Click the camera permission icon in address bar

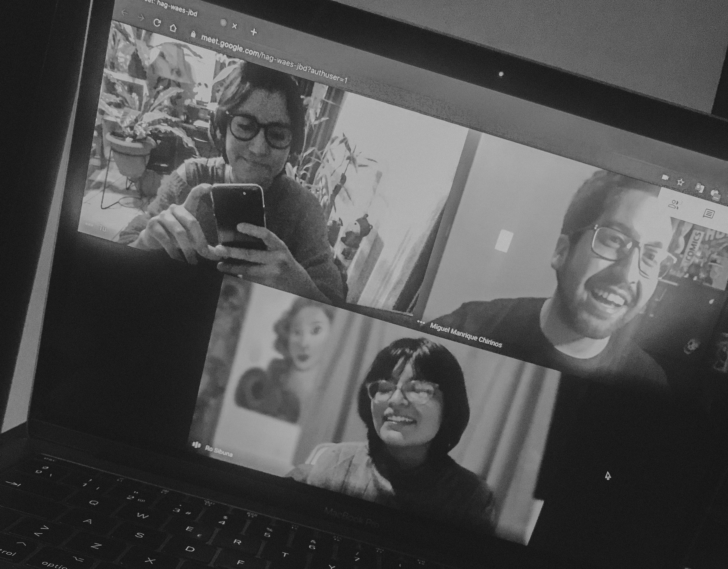pyautogui.click(x=665, y=177)
